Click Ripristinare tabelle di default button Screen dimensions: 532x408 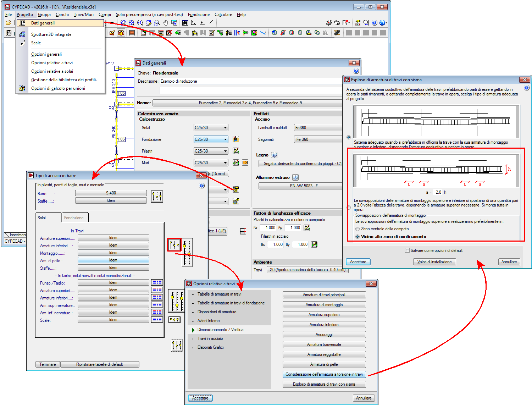[x=100, y=364]
